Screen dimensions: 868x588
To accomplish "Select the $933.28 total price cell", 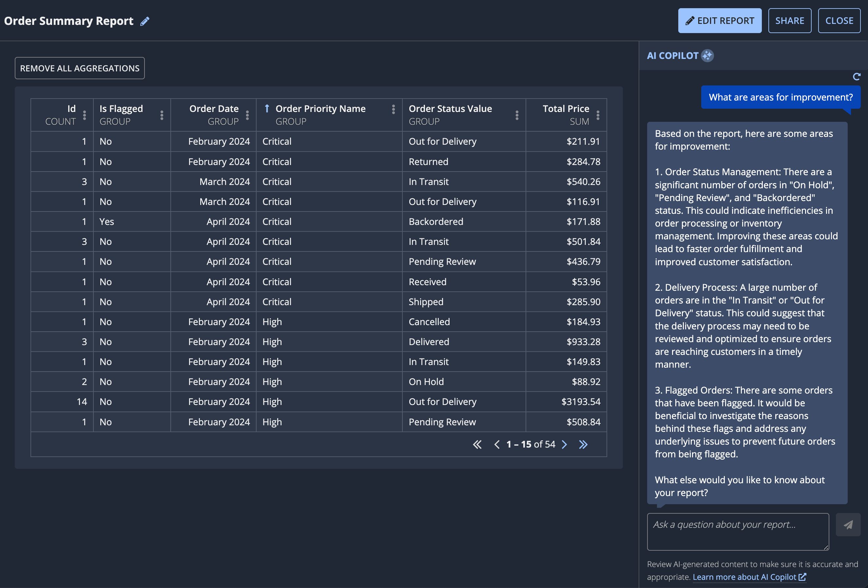I will tap(566, 342).
